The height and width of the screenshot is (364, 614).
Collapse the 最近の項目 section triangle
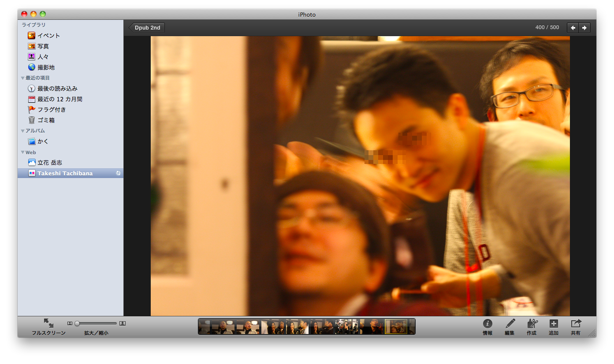(22, 78)
